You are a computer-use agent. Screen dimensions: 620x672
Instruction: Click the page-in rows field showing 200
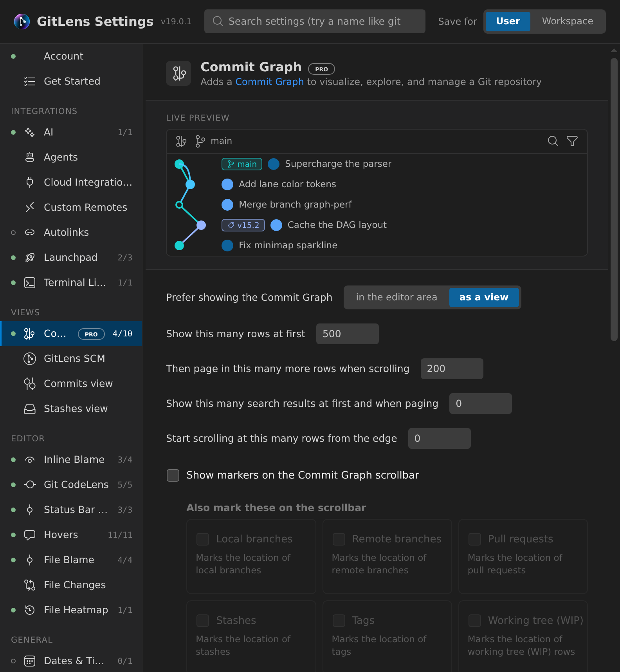[x=452, y=369]
